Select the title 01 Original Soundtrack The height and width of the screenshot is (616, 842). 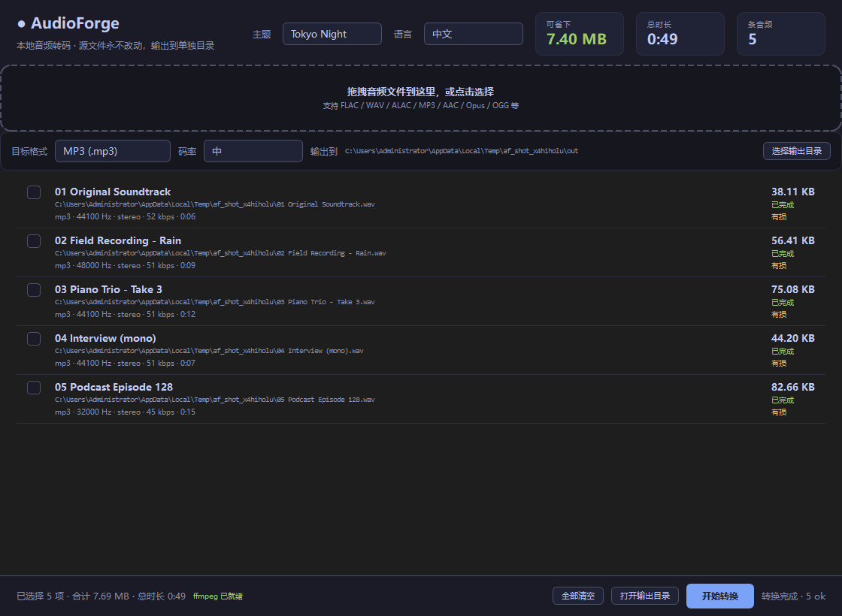[113, 192]
